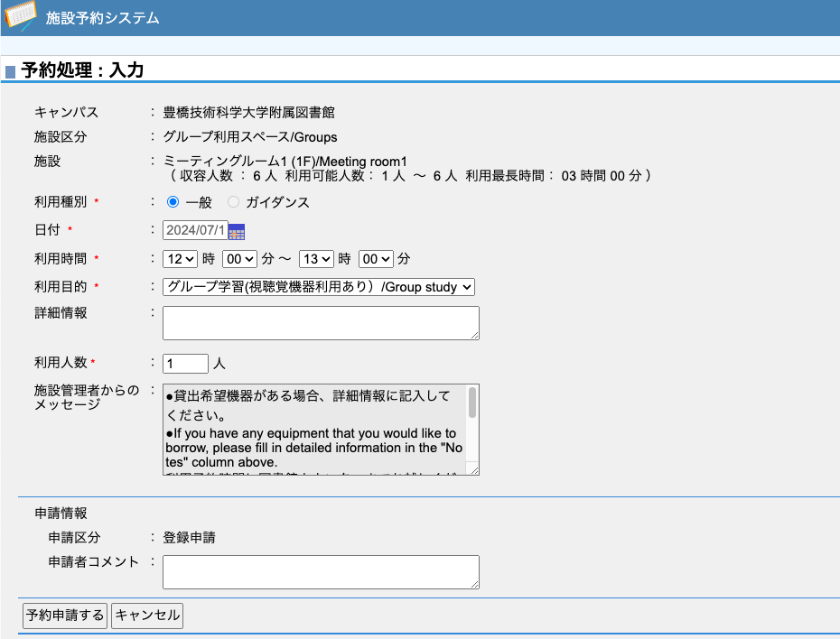Viewport: 840px width, 639px height.
Task: Click the facility reservation system logo icon
Action: (x=21, y=15)
